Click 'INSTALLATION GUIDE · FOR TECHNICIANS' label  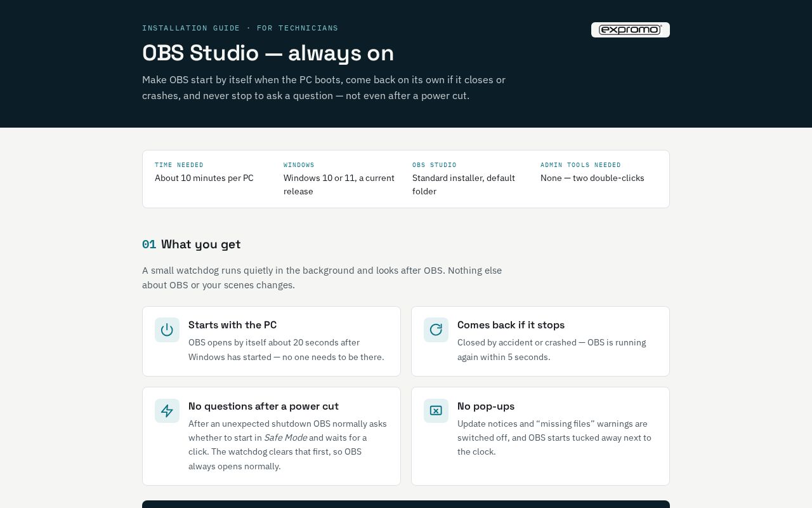coord(240,28)
